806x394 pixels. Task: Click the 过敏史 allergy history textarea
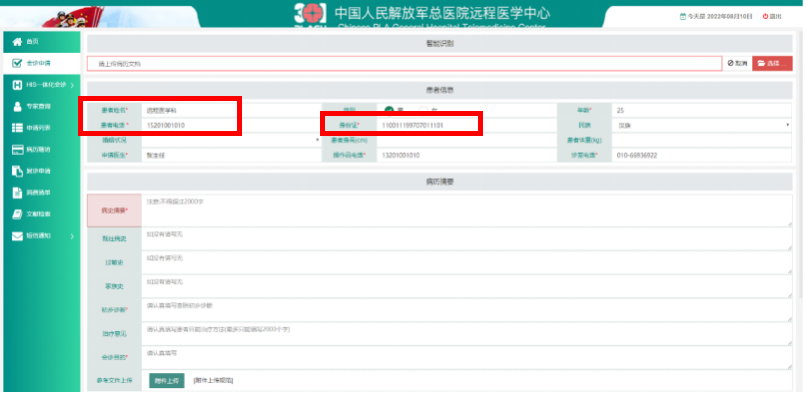(467, 263)
